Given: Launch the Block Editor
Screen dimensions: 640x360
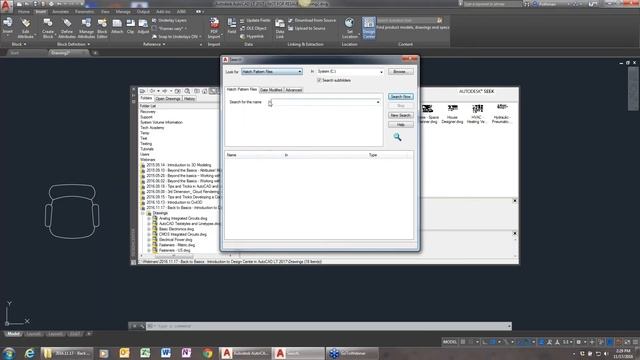Looking at the screenshot, I should point(102,28).
